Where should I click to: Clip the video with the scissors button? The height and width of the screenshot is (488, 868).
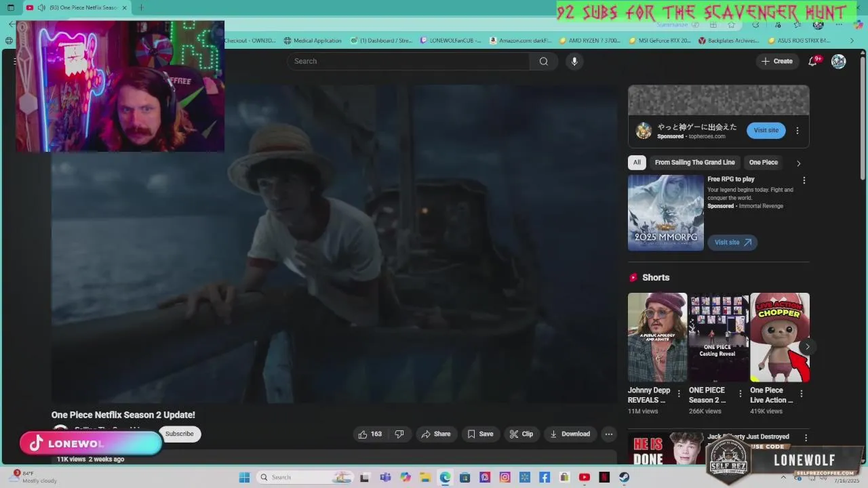521,434
